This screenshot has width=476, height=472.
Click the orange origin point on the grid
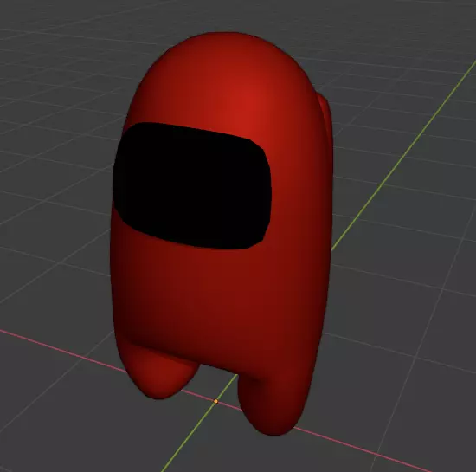click(x=215, y=402)
